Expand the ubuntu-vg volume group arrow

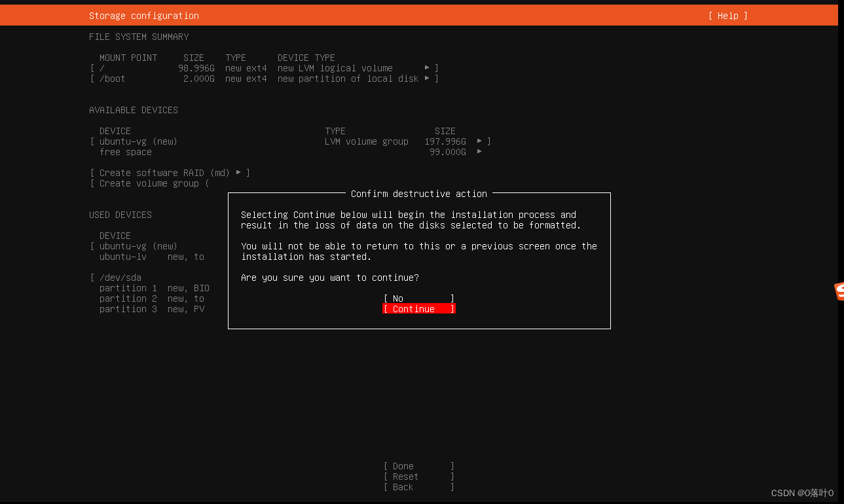pyautogui.click(x=479, y=141)
